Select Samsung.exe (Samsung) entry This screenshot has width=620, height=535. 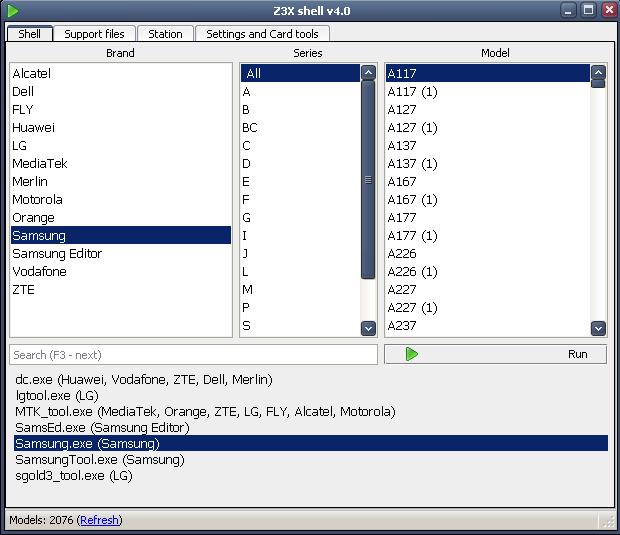pyautogui.click(x=311, y=443)
